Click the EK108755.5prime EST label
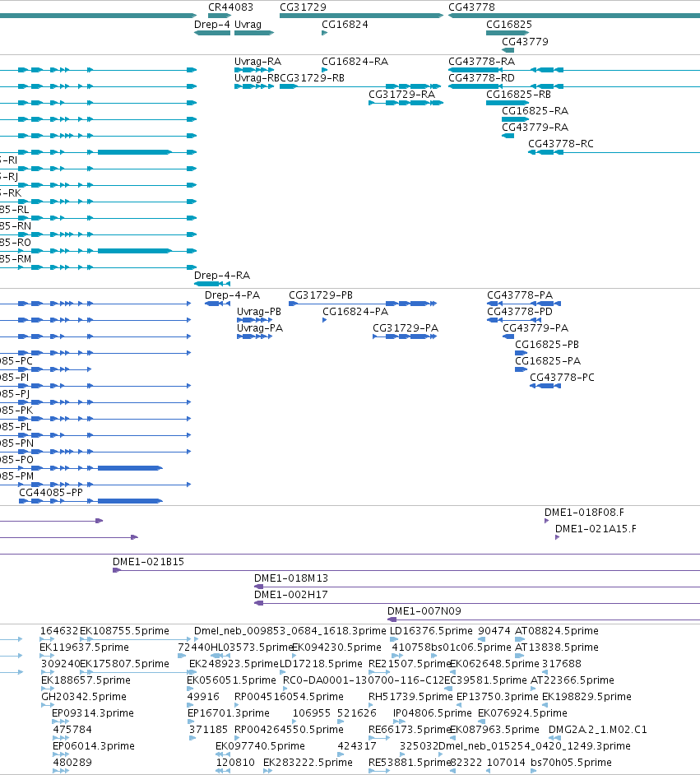 pyautogui.click(x=124, y=631)
